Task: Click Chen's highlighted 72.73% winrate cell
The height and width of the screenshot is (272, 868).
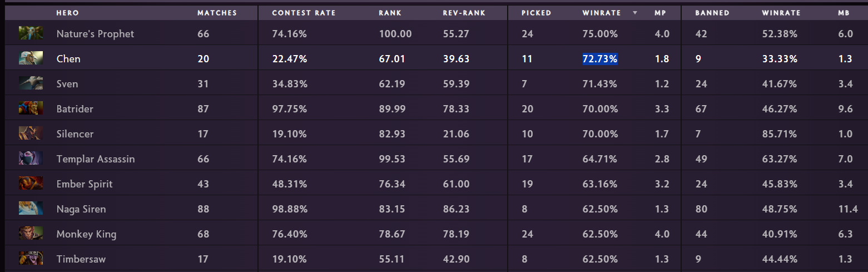Action: tap(600, 59)
